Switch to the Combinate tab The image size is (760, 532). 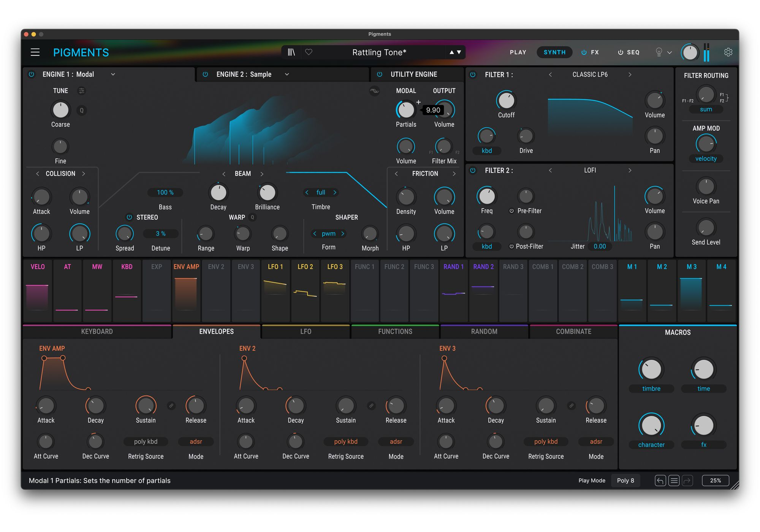tap(573, 331)
